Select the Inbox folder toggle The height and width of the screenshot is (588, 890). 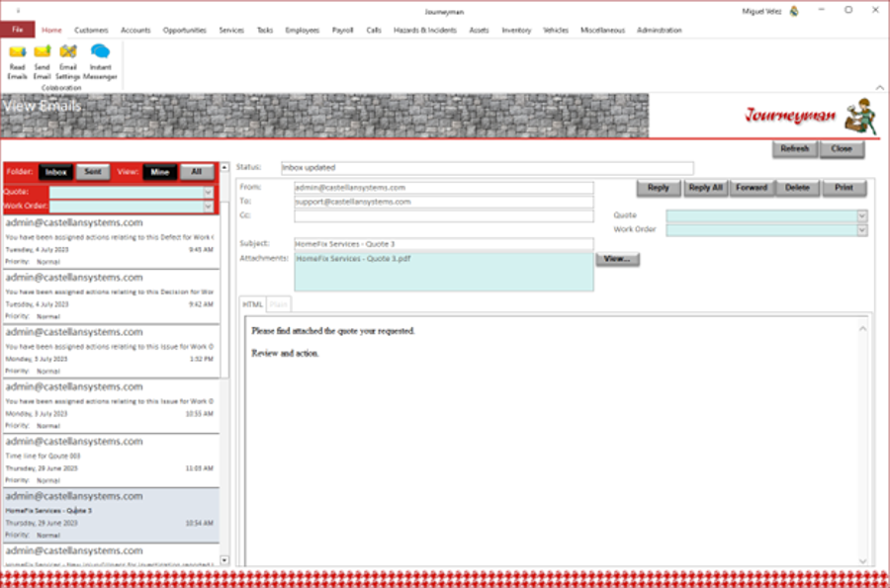[55, 172]
